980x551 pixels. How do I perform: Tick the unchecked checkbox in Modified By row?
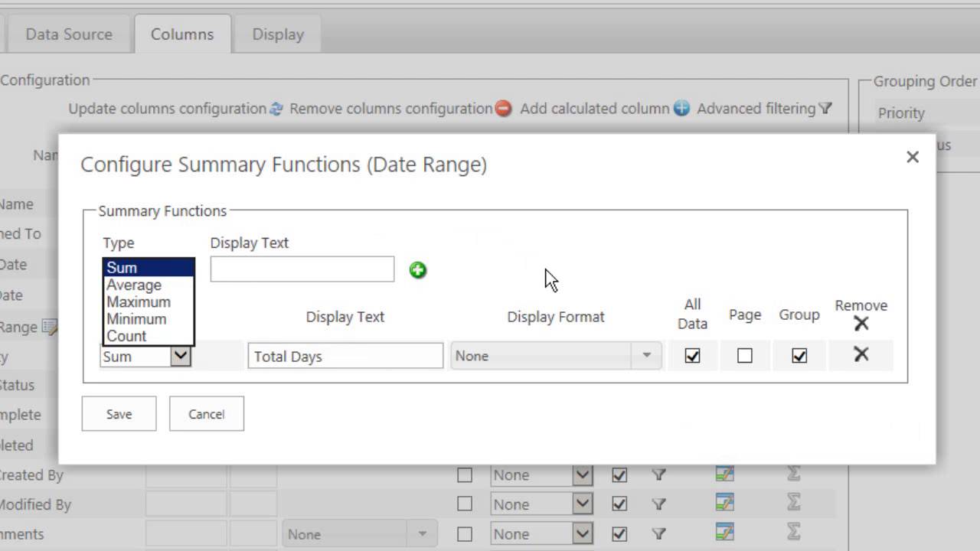[x=465, y=504]
